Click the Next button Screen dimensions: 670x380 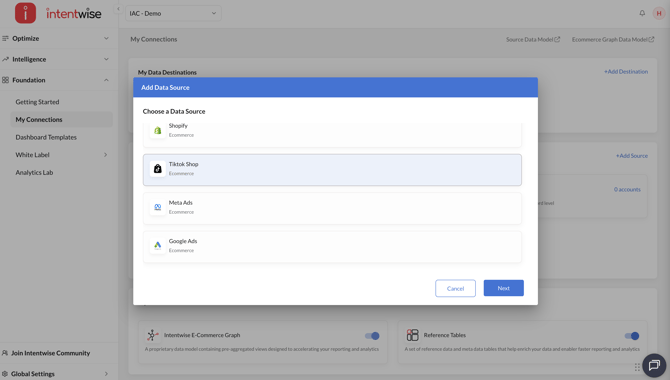[x=503, y=288]
